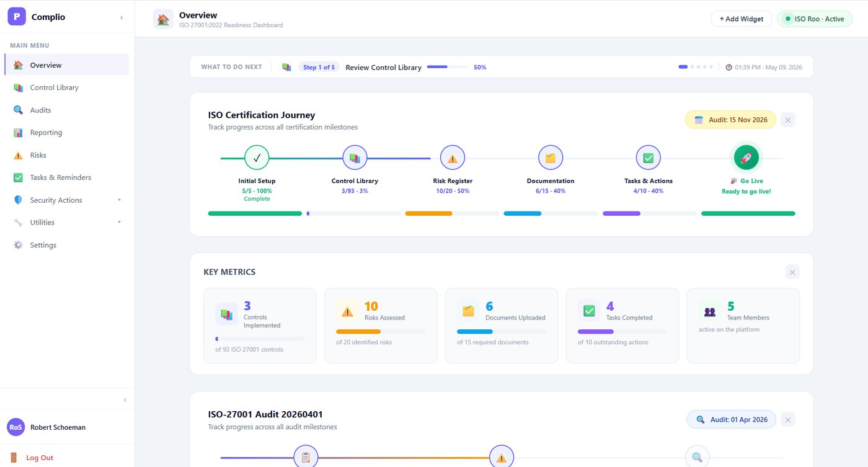Click the Step 1 of 5 badge
This screenshot has width=868, height=467.
[319, 67]
